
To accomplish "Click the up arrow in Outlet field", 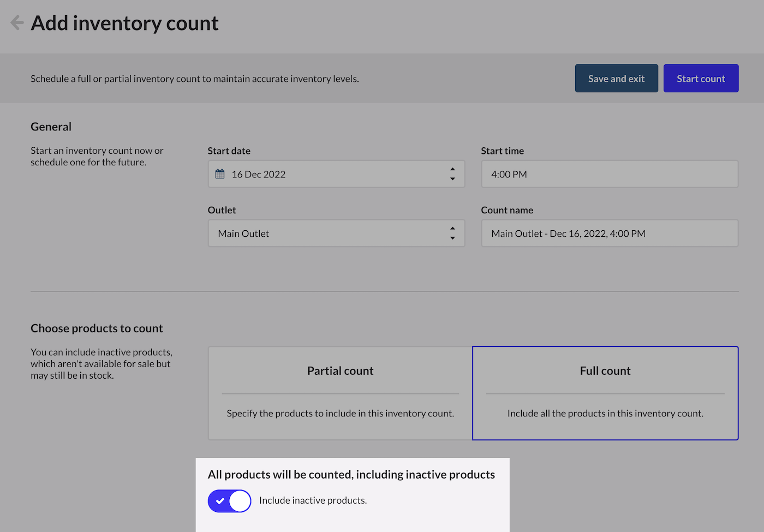I will pos(452,229).
